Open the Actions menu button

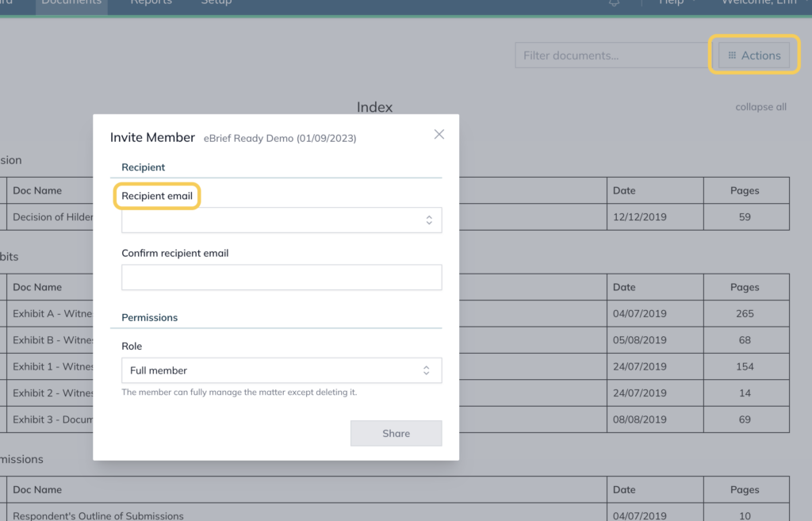(x=754, y=55)
